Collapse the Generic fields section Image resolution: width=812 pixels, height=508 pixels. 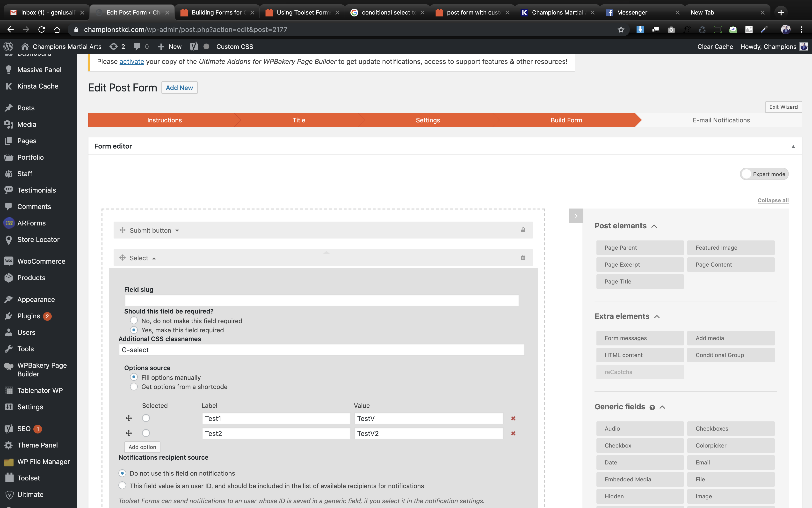662,407
